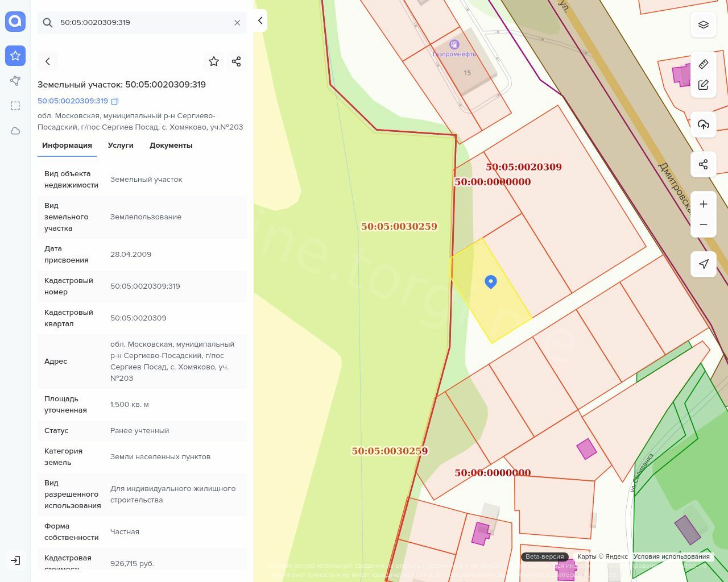Viewport: 728px width, 582px height.
Task: Switch to the Документы tab
Action: pos(171,145)
